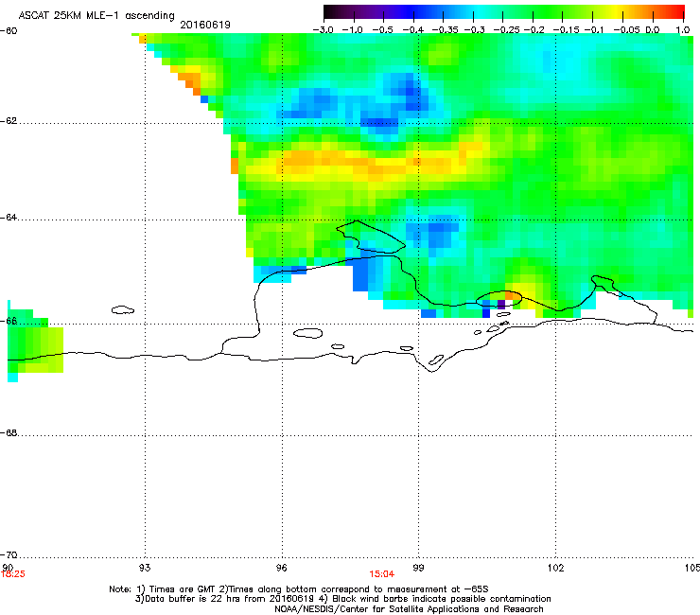Screen dimensions: 700x615
Task: Click the red time stamp '15:04'
Action: coord(382,574)
